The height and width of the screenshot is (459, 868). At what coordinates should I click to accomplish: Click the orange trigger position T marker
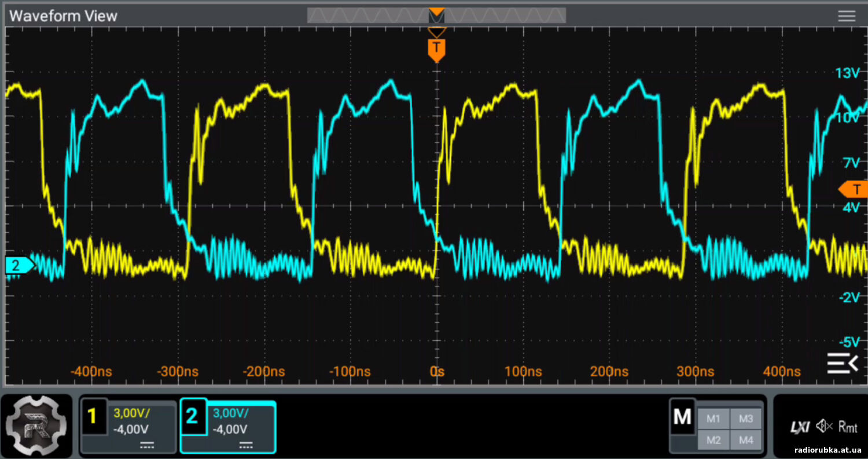point(436,49)
